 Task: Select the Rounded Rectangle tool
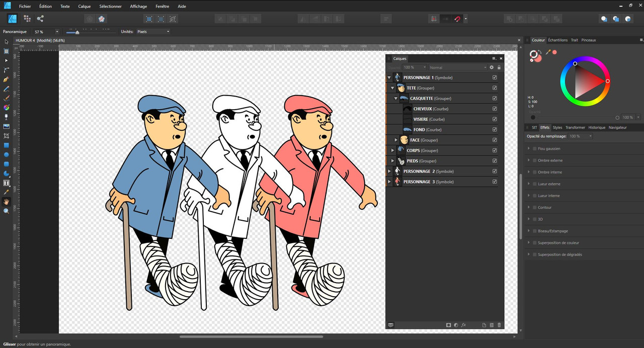[x=7, y=164]
